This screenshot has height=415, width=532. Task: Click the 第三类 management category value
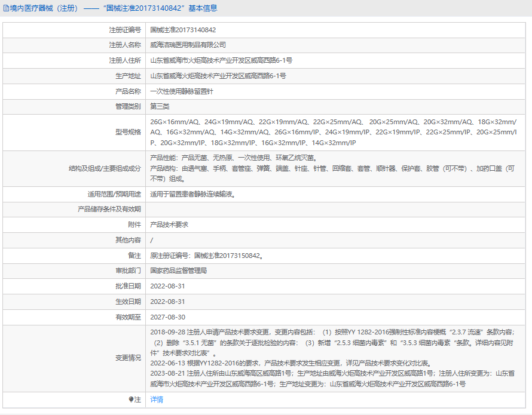pos(160,106)
